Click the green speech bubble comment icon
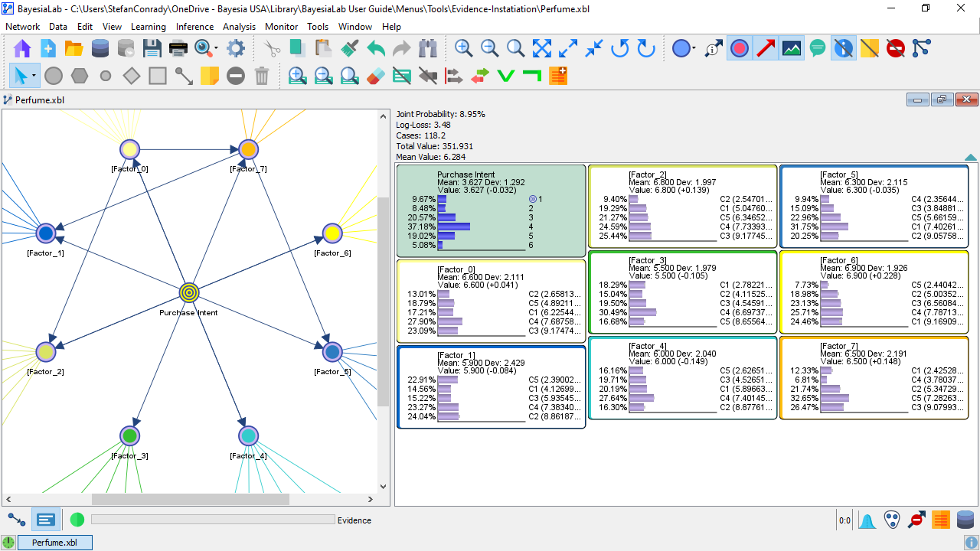The width and height of the screenshot is (980, 551). (x=818, y=49)
